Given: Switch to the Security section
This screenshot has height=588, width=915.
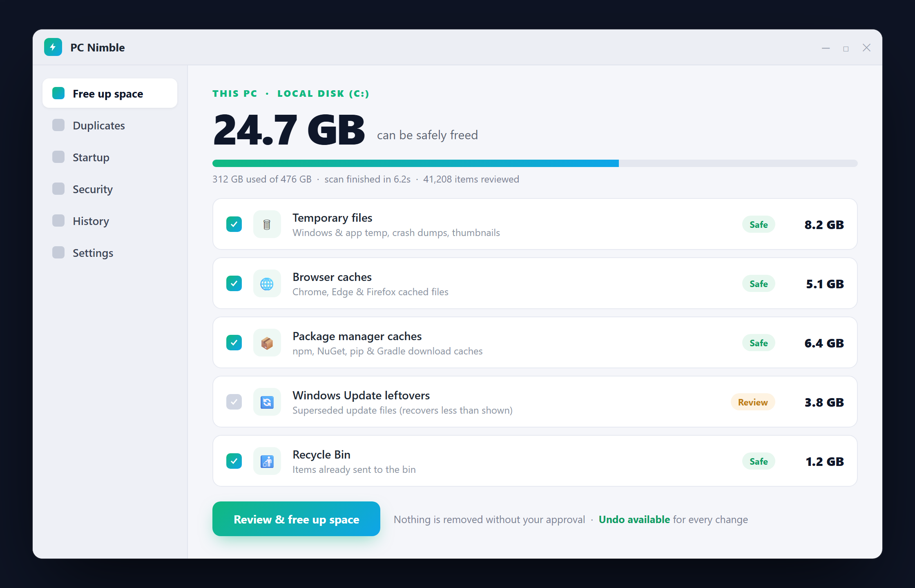Looking at the screenshot, I should pos(110,189).
